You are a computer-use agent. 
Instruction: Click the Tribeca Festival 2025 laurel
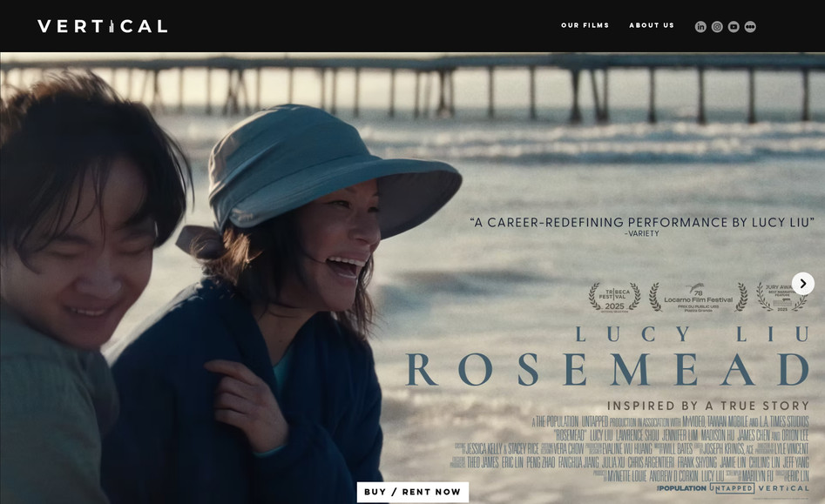tap(613, 296)
